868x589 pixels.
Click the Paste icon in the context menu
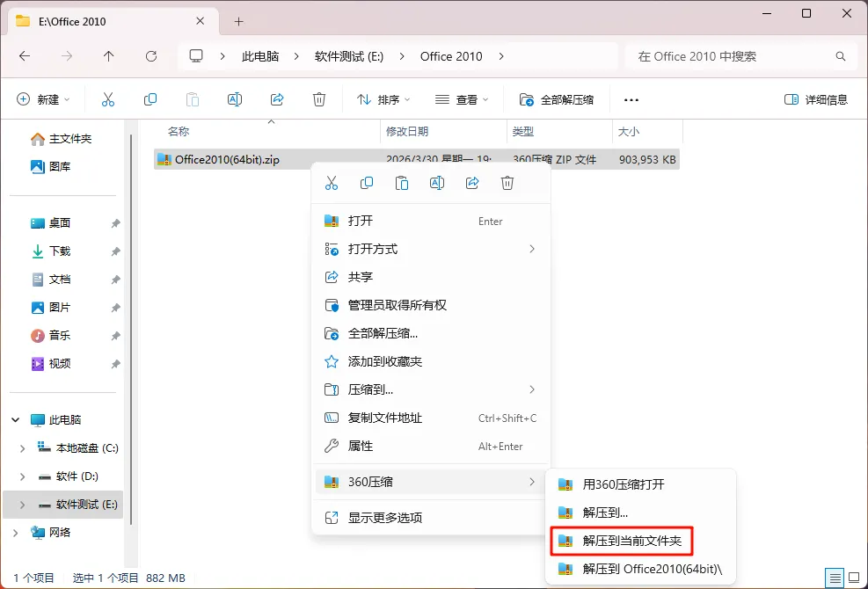pos(402,183)
